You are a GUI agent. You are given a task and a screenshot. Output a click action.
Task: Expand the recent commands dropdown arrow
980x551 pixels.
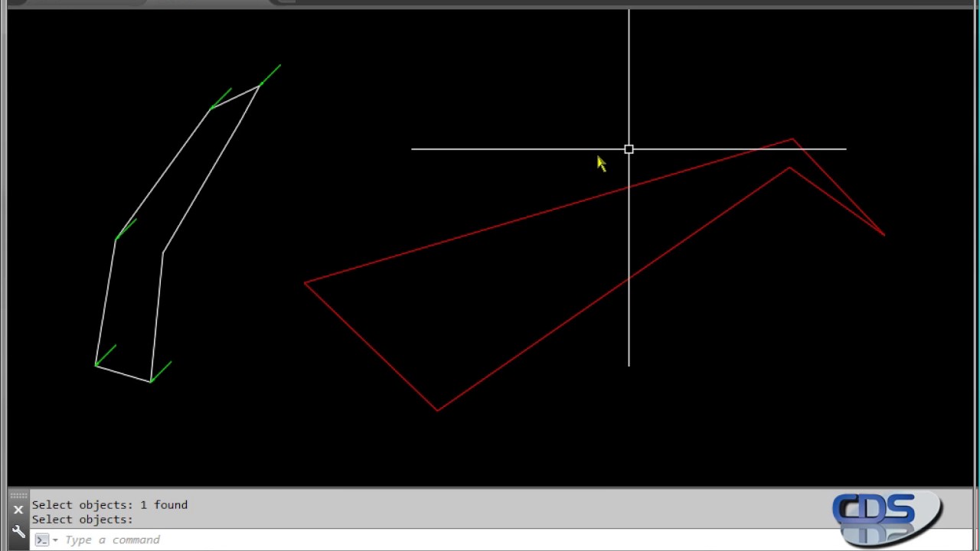(x=55, y=540)
